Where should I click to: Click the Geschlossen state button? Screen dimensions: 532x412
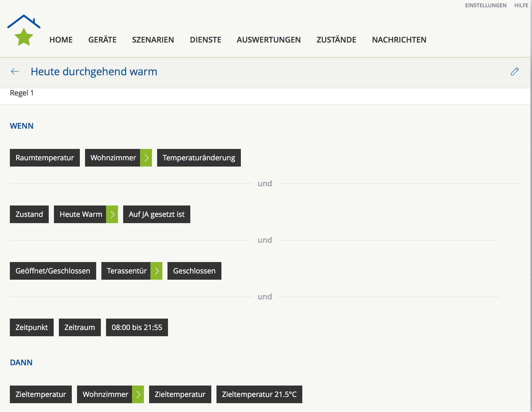coord(194,271)
